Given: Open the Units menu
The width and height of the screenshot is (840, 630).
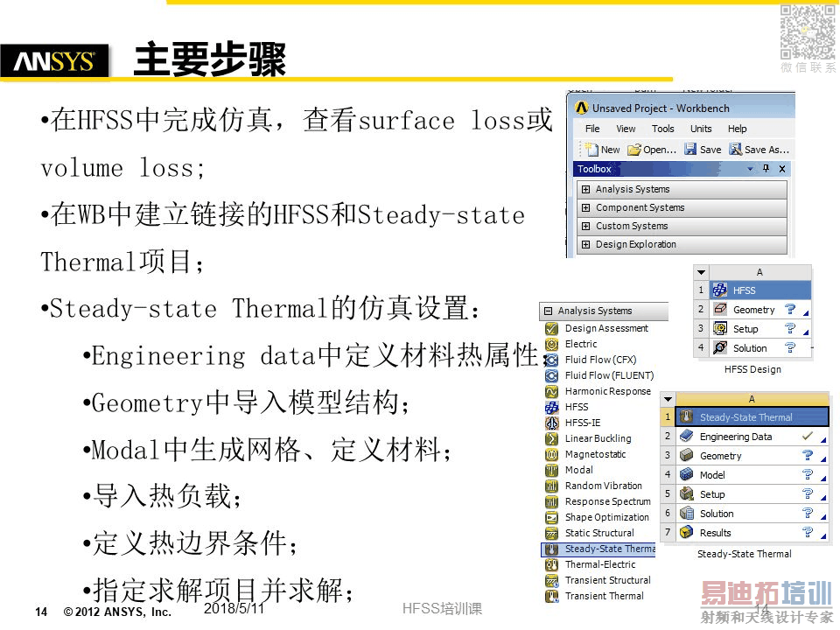Looking at the screenshot, I should [x=701, y=129].
